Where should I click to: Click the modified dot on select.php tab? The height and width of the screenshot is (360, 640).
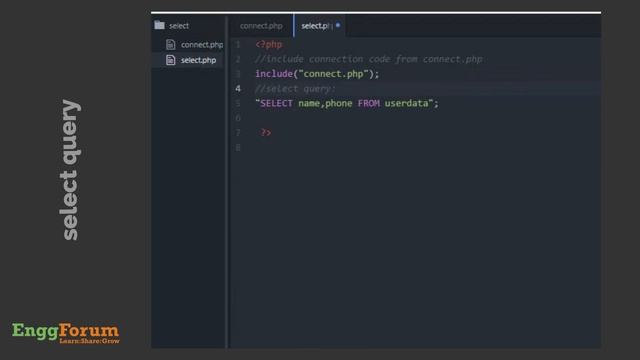(x=338, y=25)
